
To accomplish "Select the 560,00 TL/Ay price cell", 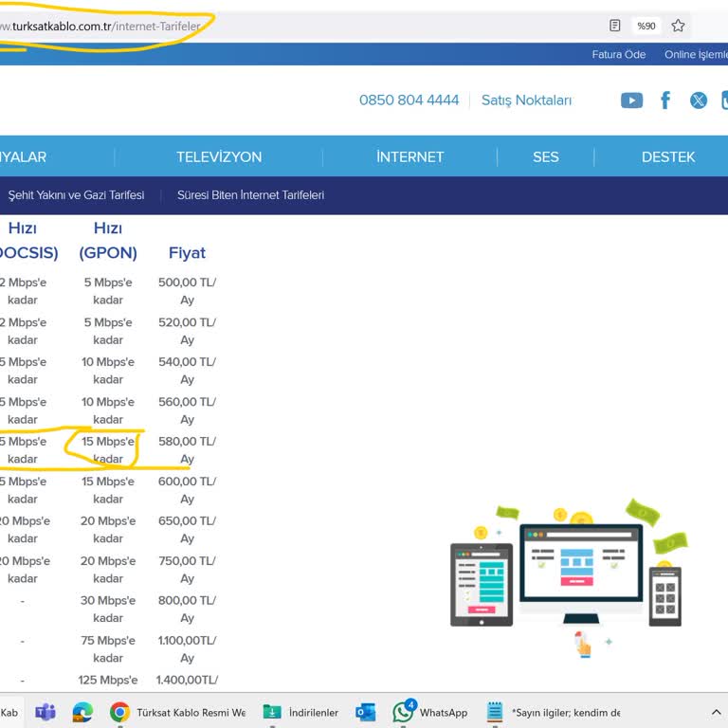I will click(x=187, y=410).
